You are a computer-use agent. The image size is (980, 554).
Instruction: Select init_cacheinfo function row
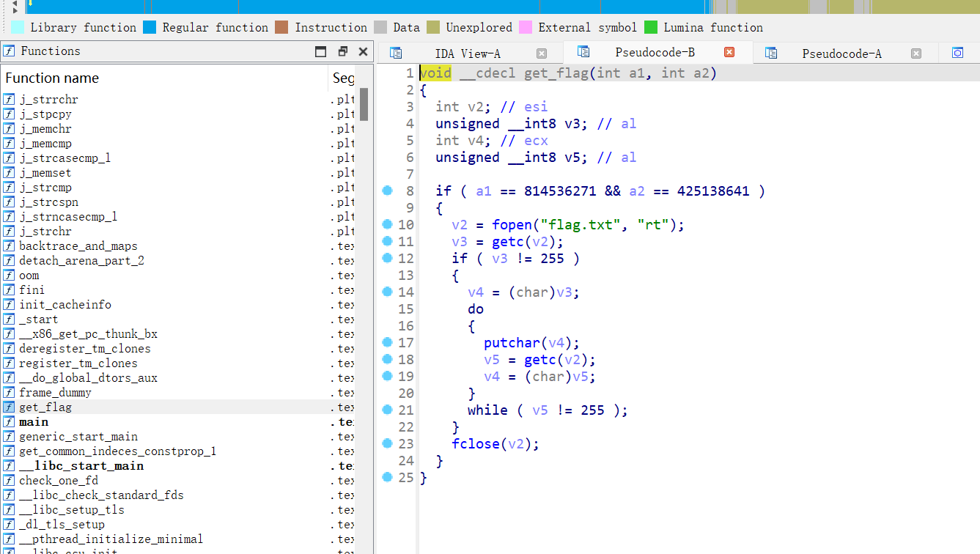pos(178,305)
